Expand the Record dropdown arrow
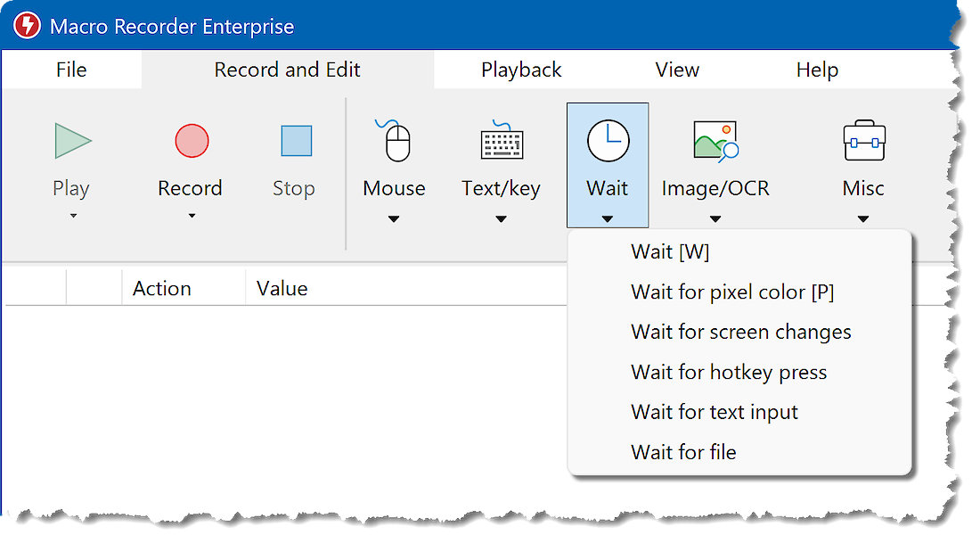This screenshot has width=980, height=543. pos(191,217)
